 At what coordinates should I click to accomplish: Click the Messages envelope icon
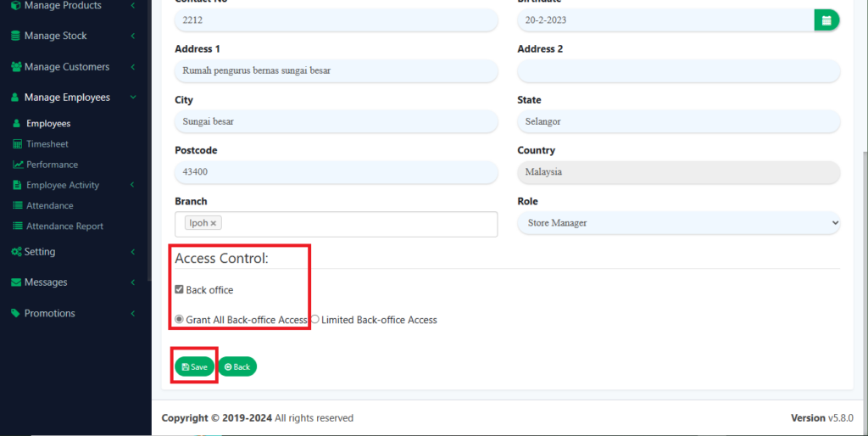tap(15, 282)
